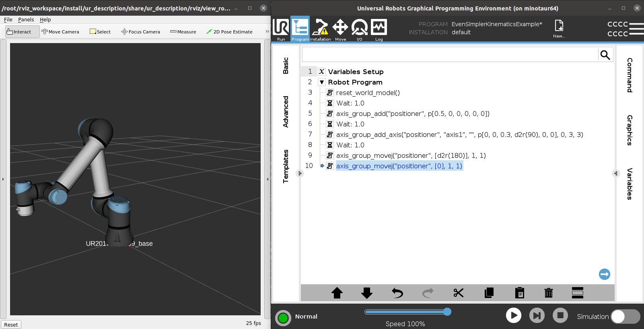This screenshot has width=644, height=329.
Task: Switch to the Advanced side tab
Action: tap(286, 112)
